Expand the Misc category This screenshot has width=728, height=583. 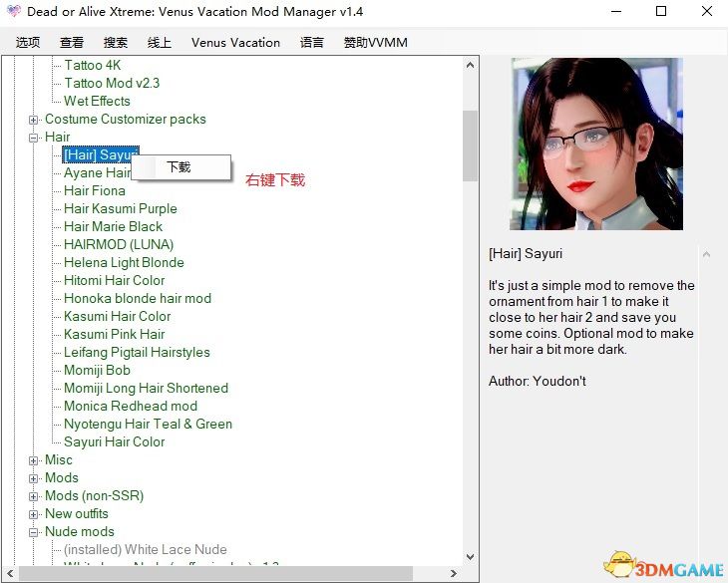pos(34,460)
